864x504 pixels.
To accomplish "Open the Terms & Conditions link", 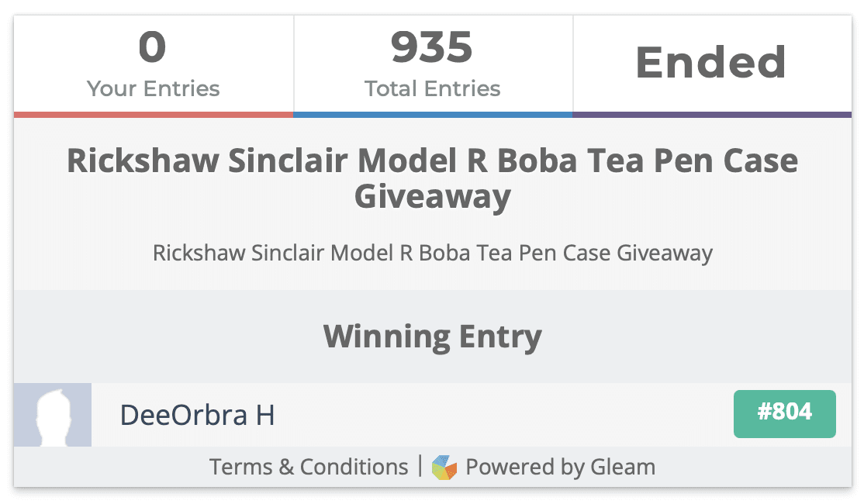I will coord(309,467).
